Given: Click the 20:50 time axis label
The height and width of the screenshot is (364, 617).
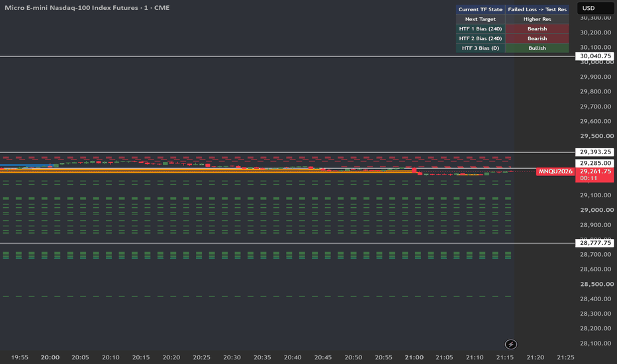Looking at the screenshot, I should [x=354, y=357].
